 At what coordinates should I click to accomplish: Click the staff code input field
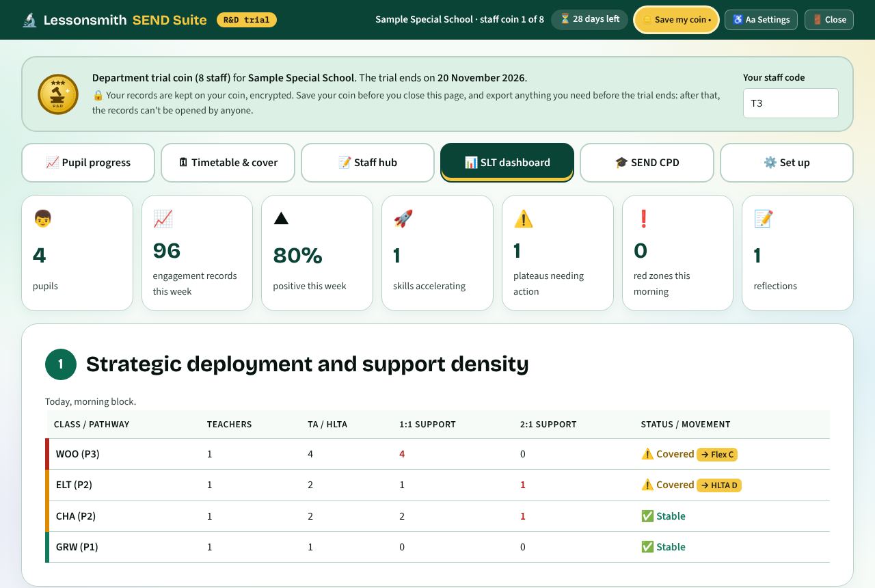point(791,103)
